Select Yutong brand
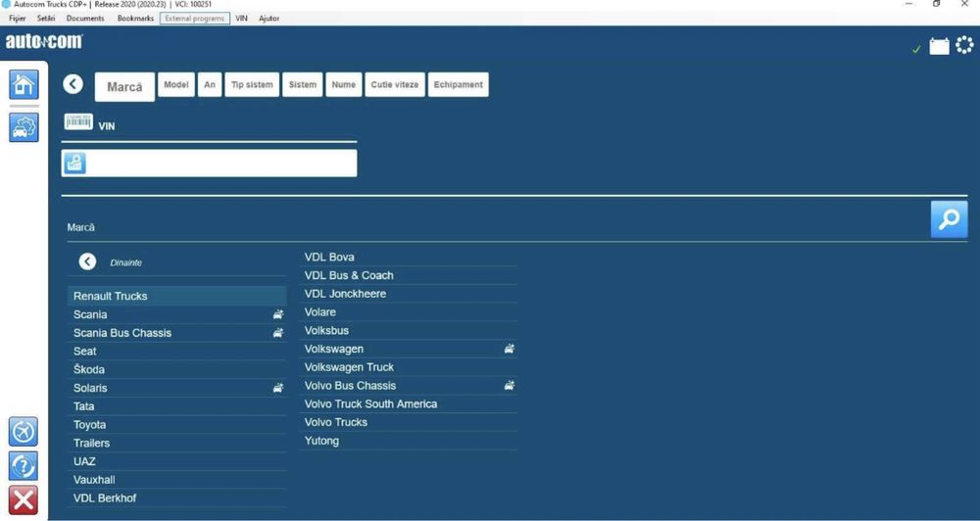This screenshot has height=521, width=980. pyautogui.click(x=408, y=441)
